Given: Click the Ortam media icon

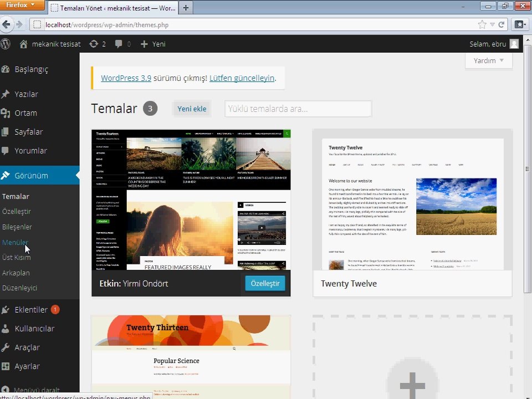Looking at the screenshot, I should click(6, 113).
